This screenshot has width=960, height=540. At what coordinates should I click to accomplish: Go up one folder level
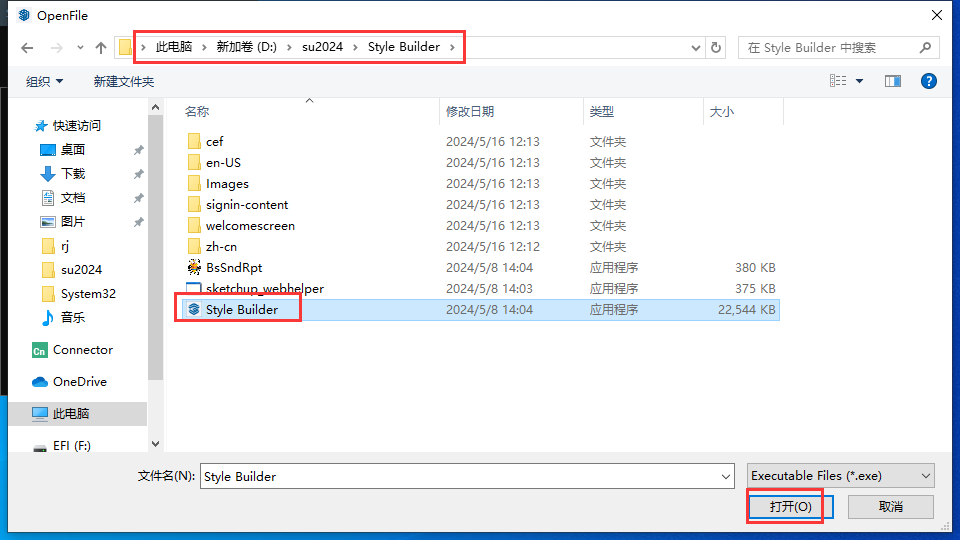point(101,48)
